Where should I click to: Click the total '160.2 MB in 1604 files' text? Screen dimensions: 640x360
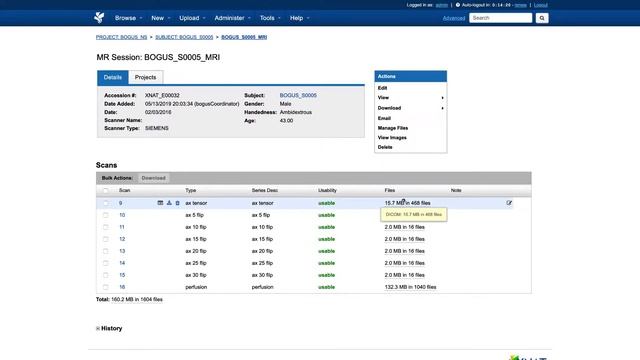pyautogui.click(x=137, y=300)
